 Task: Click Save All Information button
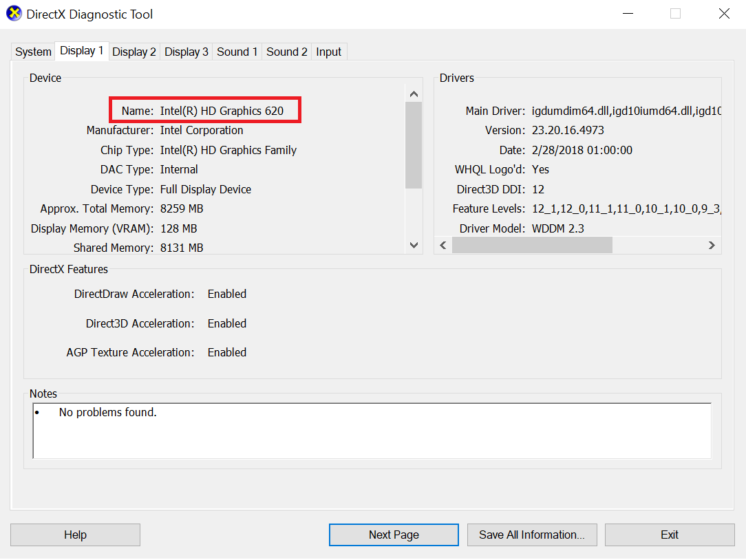(x=532, y=535)
